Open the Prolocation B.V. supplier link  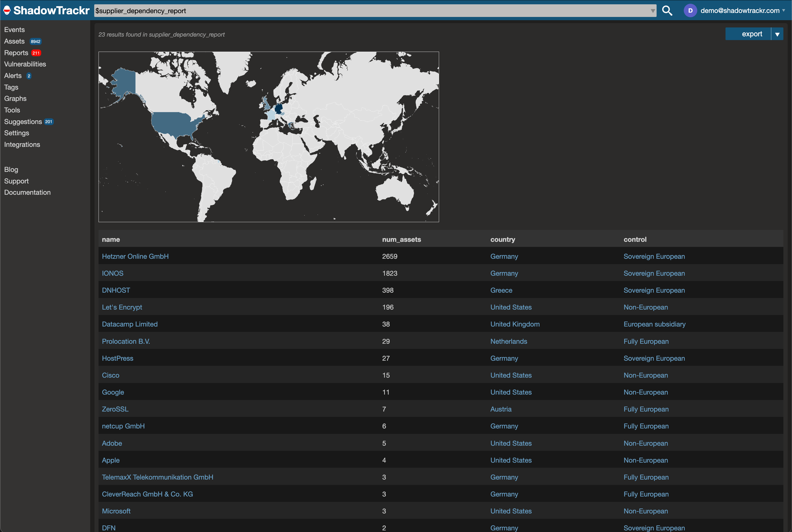126,341
